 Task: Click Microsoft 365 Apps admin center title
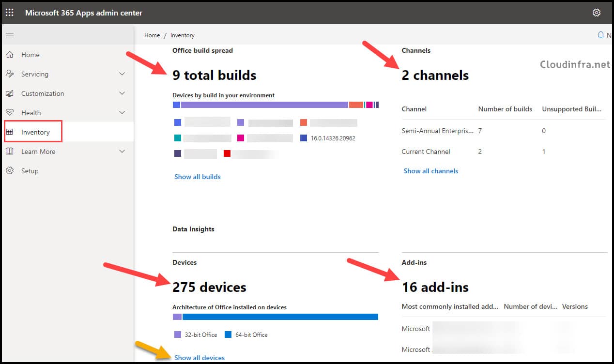point(84,13)
